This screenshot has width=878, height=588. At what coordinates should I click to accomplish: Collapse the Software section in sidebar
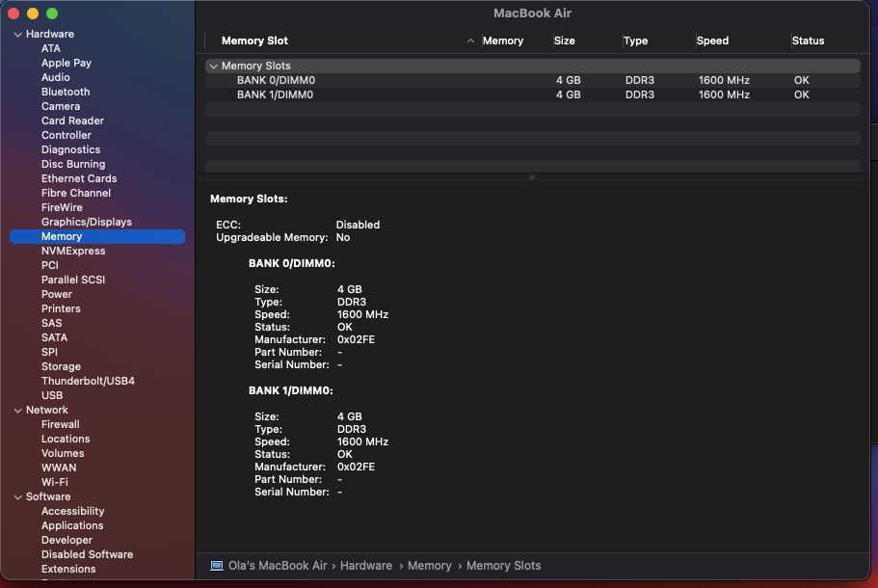(x=17, y=497)
